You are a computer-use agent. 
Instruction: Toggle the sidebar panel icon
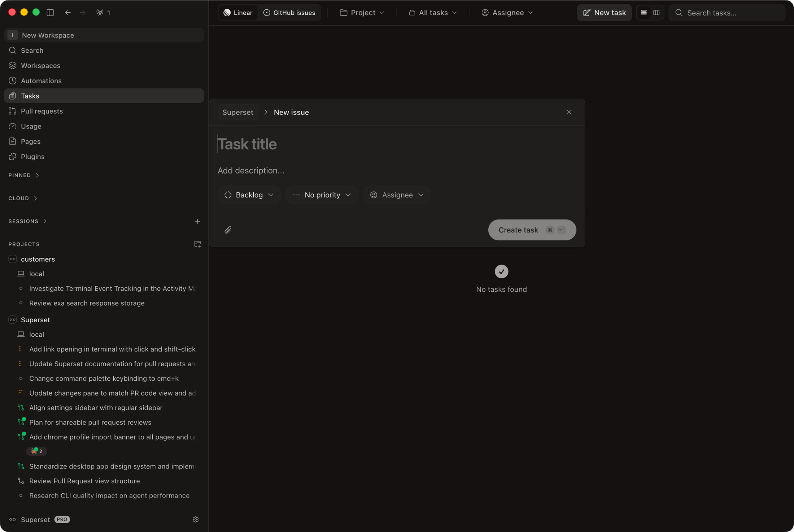tap(50, 13)
